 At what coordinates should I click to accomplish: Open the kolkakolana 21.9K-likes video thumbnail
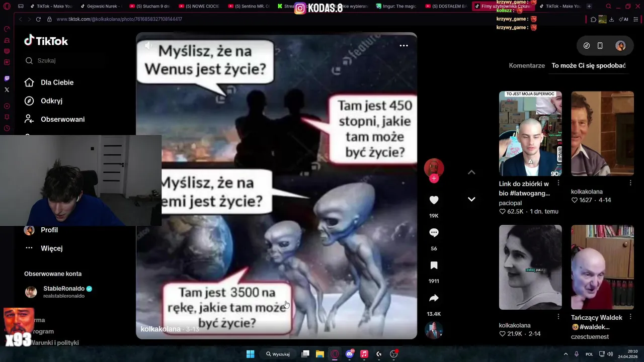click(530, 267)
